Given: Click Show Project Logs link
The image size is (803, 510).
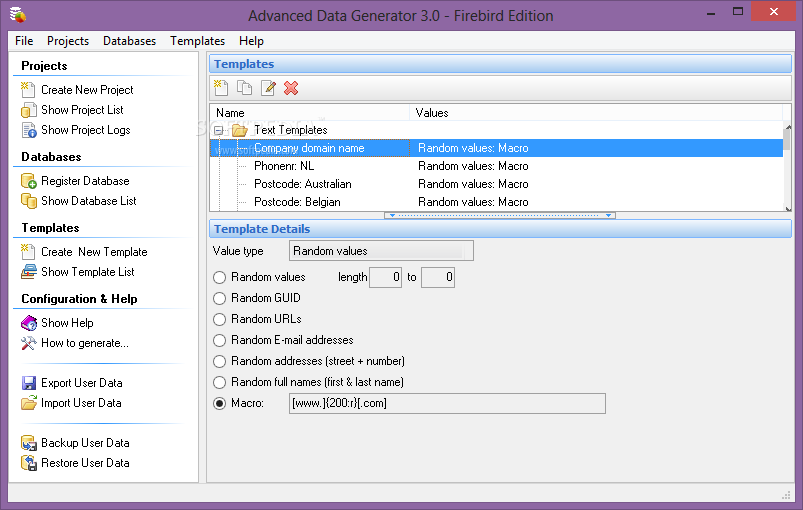Looking at the screenshot, I should tap(86, 130).
